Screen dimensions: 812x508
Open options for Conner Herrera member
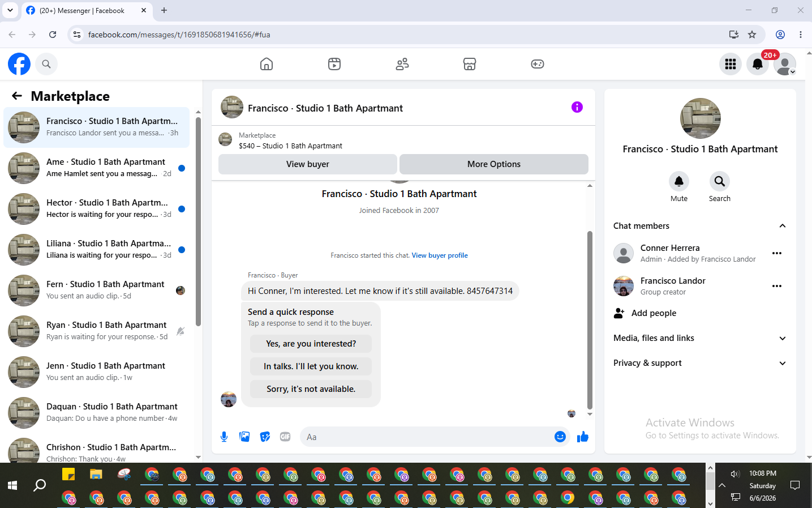[777, 253]
